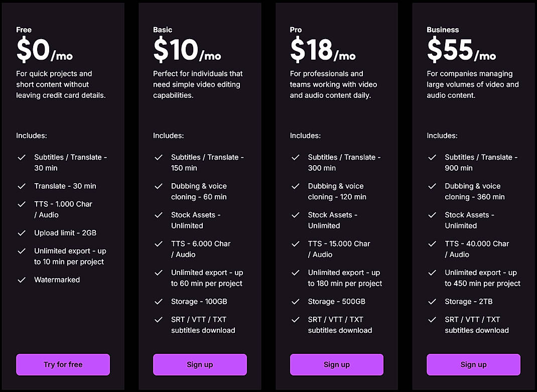The height and width of the screenshot is (392, 537).
Task: Click the checkmark next to "Storage - 100GB"
Action: click(x=159, y=302)
